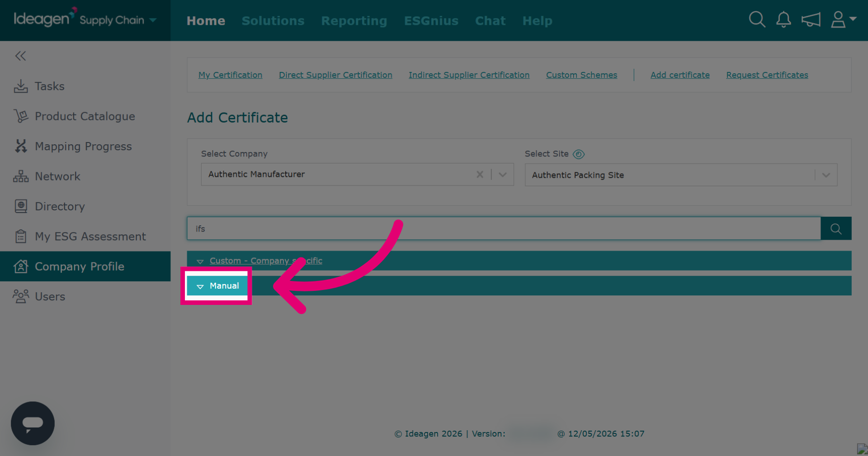
Task: Clear the Authentic Manufacturer company selection
Action: point(480,174)
